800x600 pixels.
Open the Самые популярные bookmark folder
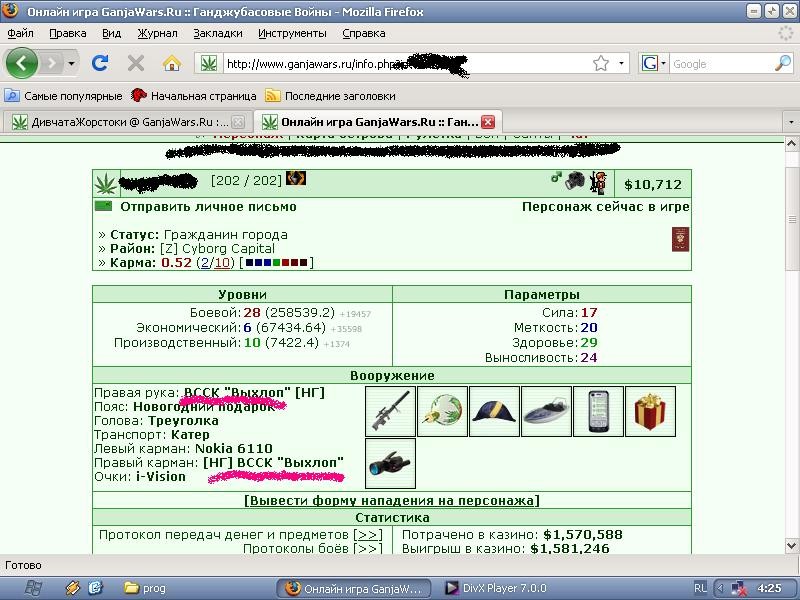coord(64,96)
